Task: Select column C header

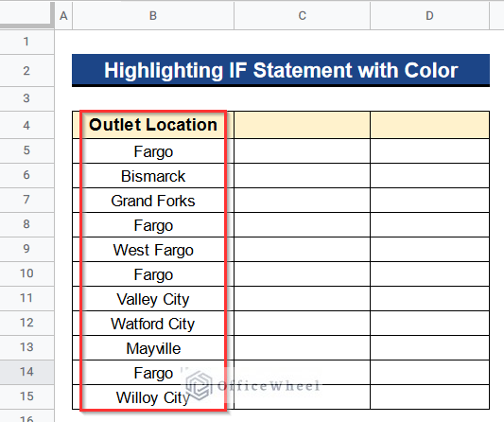Action: 303,16
